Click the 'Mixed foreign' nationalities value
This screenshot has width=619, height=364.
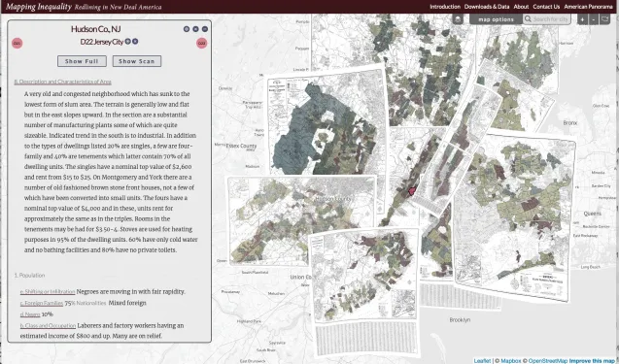click(x=127, y=303)
